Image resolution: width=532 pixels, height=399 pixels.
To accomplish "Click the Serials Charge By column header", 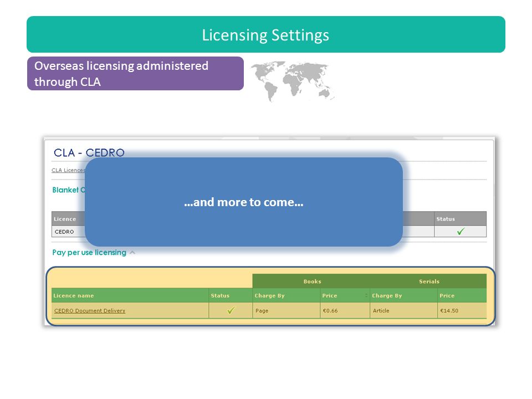I will pos(404,295).
